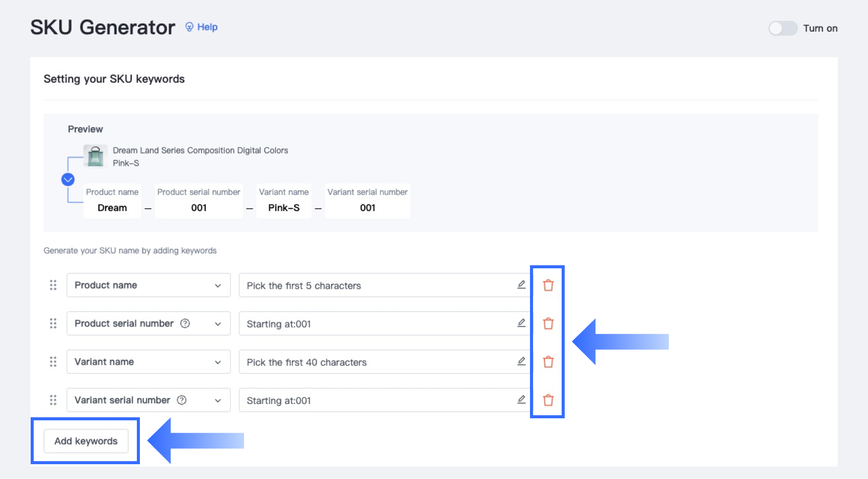Delete the Product serial number keyword row
The image size is (868, 479).
(x=548, y=323)
